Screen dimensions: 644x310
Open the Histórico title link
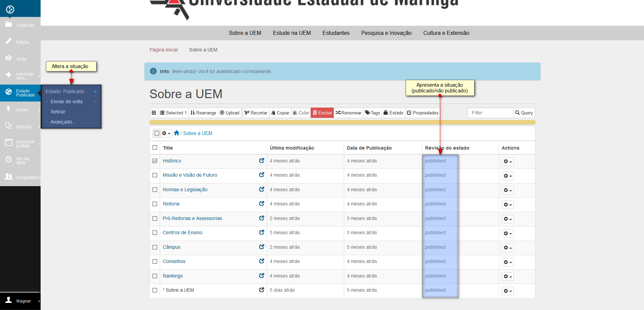[172, 161]
